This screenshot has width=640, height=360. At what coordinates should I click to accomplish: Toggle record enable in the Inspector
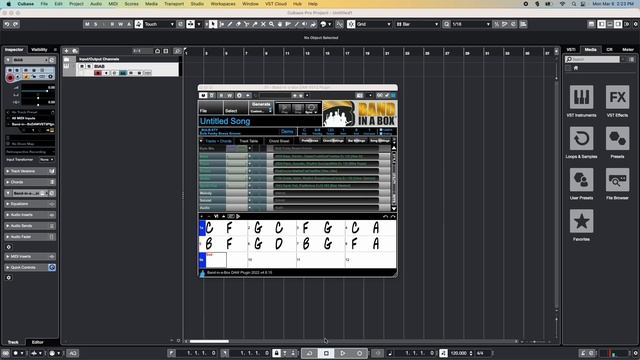click(10, 78)
